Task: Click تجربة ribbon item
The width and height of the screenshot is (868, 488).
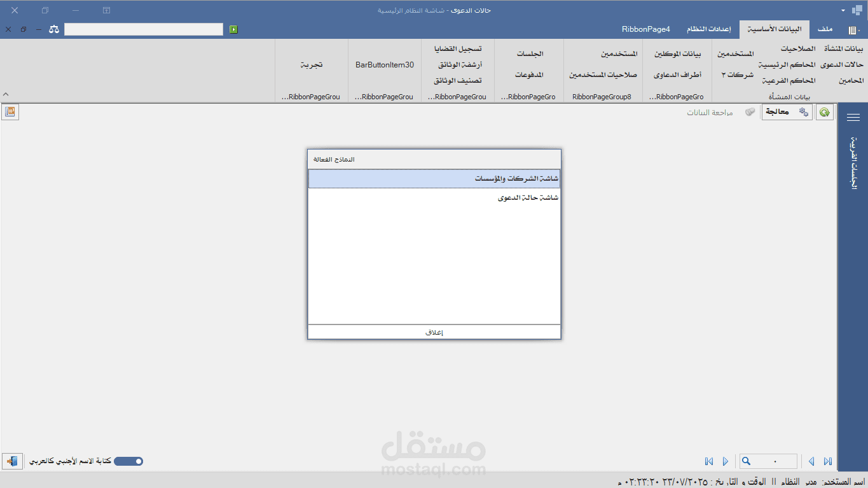Action: (x=311, y=65)
